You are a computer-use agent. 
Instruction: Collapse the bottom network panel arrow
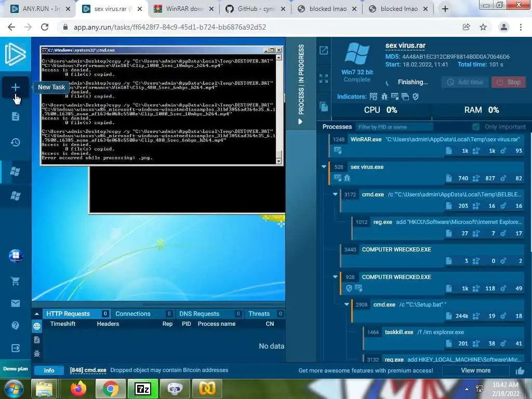37,314
